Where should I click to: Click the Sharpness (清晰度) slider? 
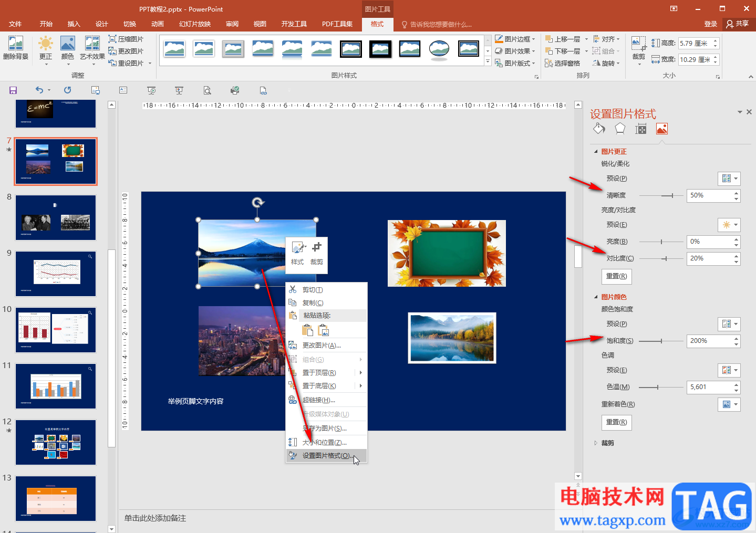point(661,195)
